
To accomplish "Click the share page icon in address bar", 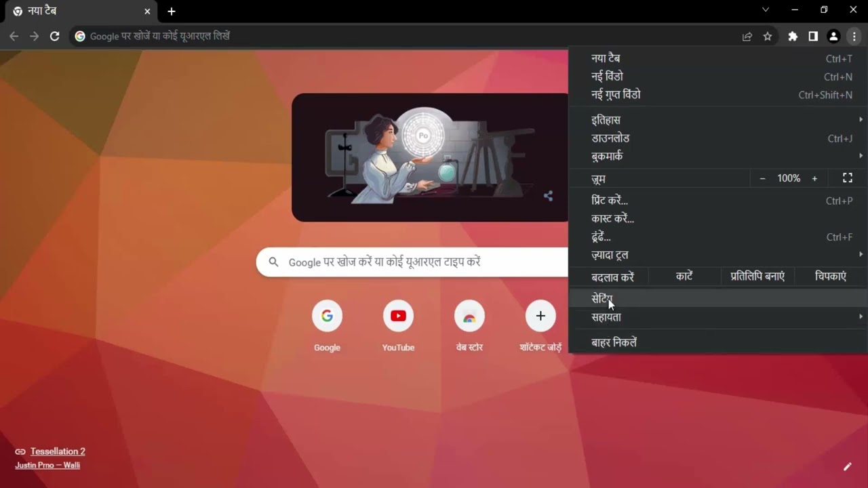I will (747, 37).
